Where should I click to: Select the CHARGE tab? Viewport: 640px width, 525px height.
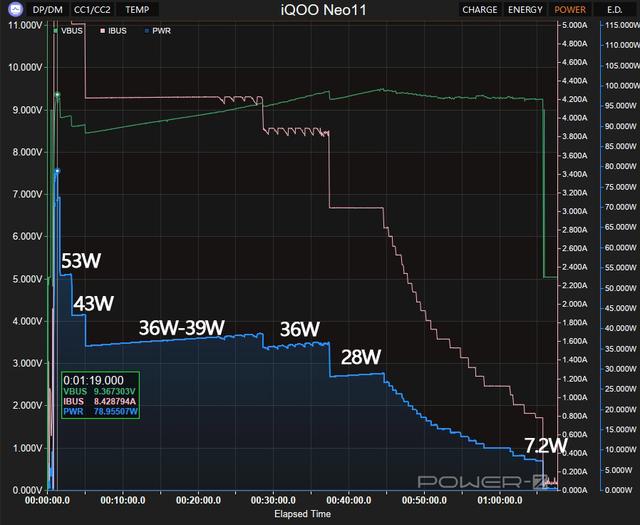480,9
